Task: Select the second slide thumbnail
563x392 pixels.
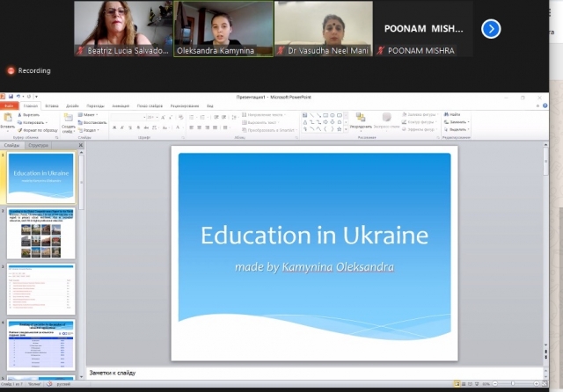Action: pos(41,233)
